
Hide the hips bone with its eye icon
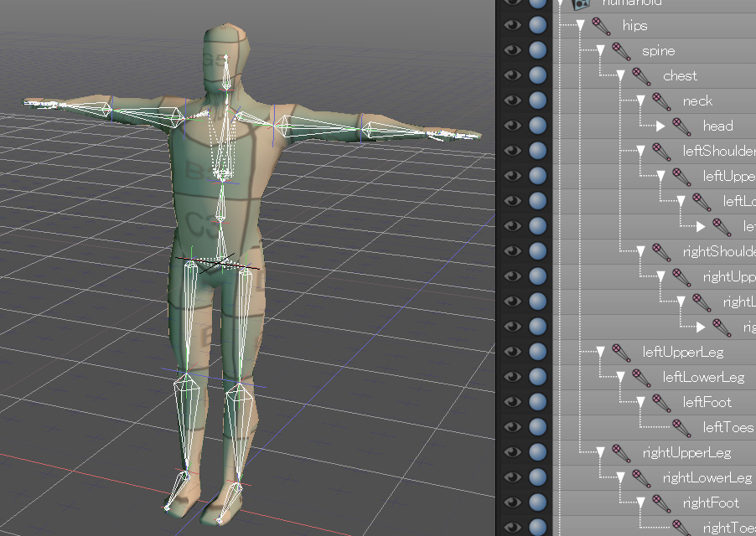coord(512,25)
